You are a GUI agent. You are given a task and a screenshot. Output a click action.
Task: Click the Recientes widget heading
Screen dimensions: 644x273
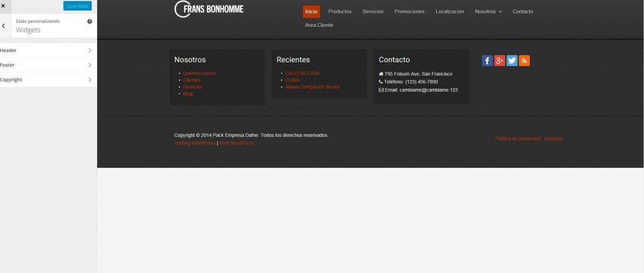(293, 60)
